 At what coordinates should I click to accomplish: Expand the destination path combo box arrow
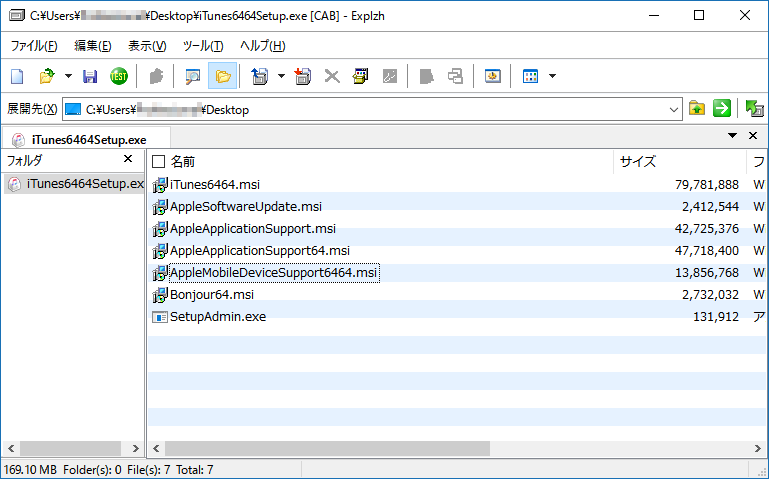tap(674, 110)
